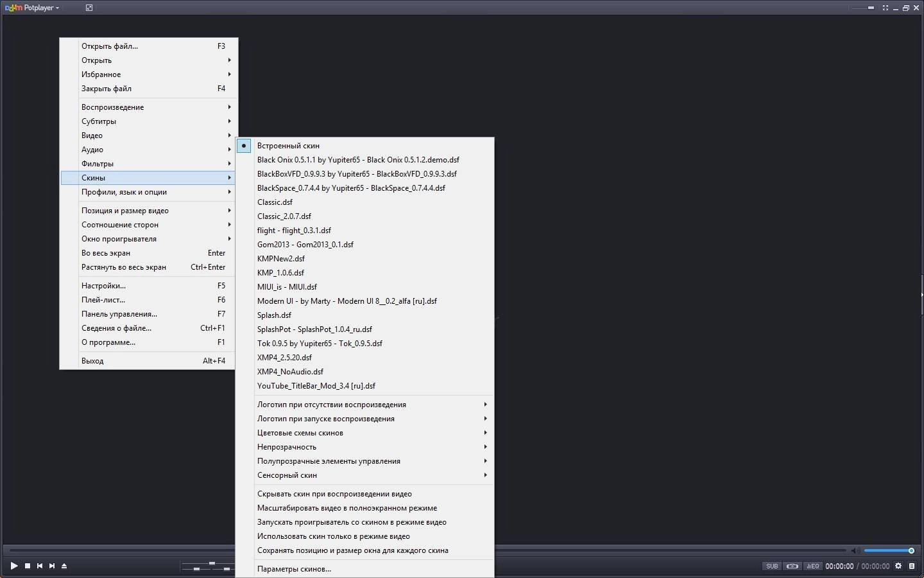Image resolution: width=924 pixels, height=578 pixels.
Task: Apply Black Onix 0.5.1.1 skin
Action: click(365, 160)
